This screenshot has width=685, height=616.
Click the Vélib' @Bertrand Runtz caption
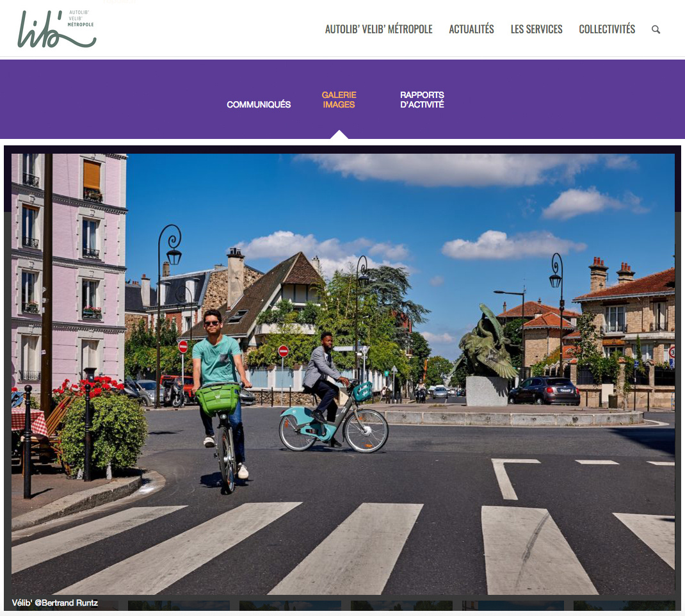click(x=55, y=603)
